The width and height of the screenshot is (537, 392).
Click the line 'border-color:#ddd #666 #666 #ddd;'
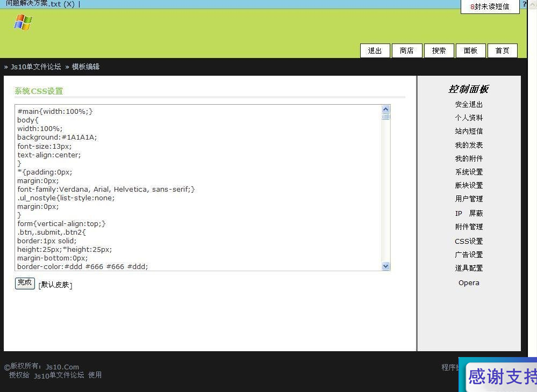pyautogui.click(x=83, y=266)
